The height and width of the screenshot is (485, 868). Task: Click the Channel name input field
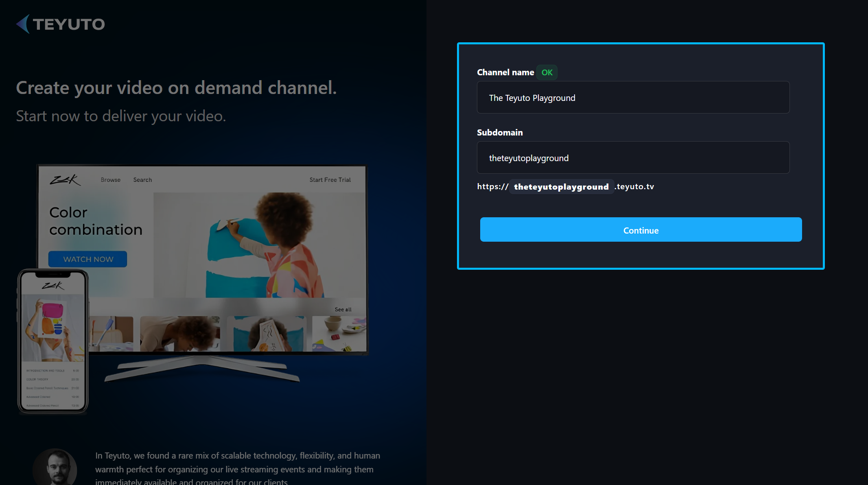(x=633, y=98)
